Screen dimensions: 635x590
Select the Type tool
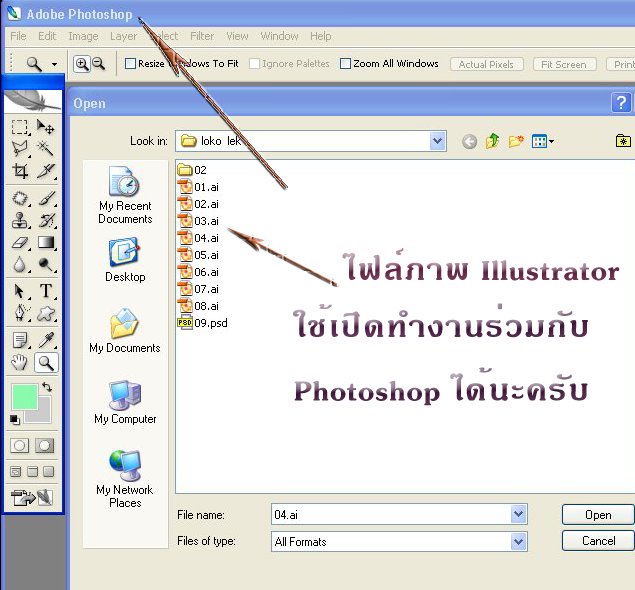point(45,292)
